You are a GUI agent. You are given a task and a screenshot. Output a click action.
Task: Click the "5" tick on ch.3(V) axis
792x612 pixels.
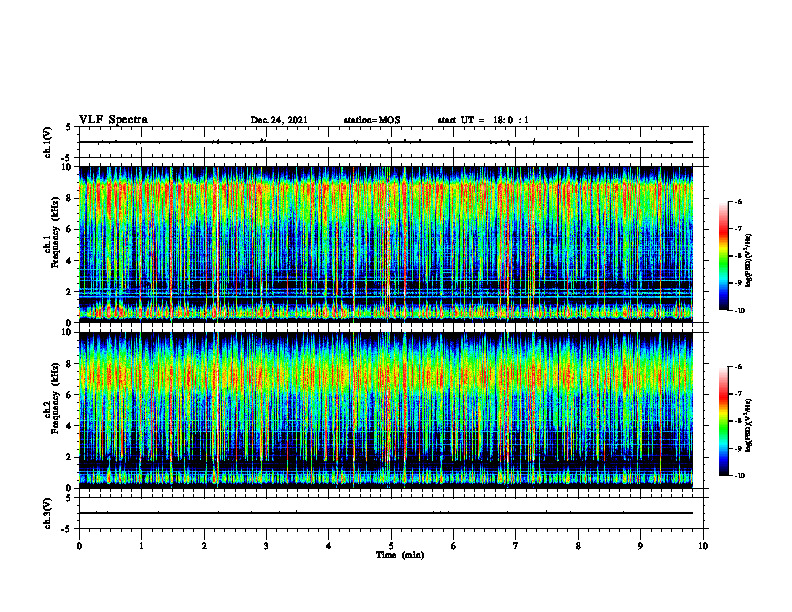coord(69,498)
